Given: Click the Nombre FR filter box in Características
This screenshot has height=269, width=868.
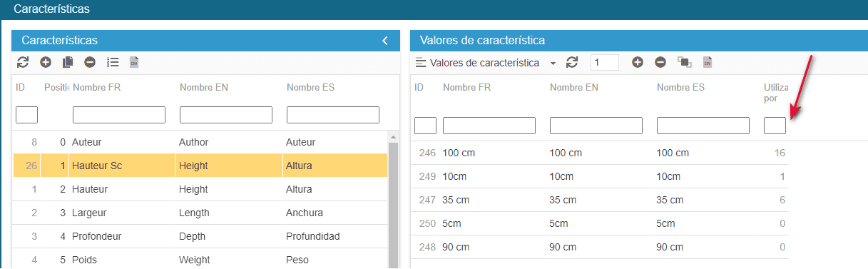Looking at the screenshot, I should click(119, 115).
